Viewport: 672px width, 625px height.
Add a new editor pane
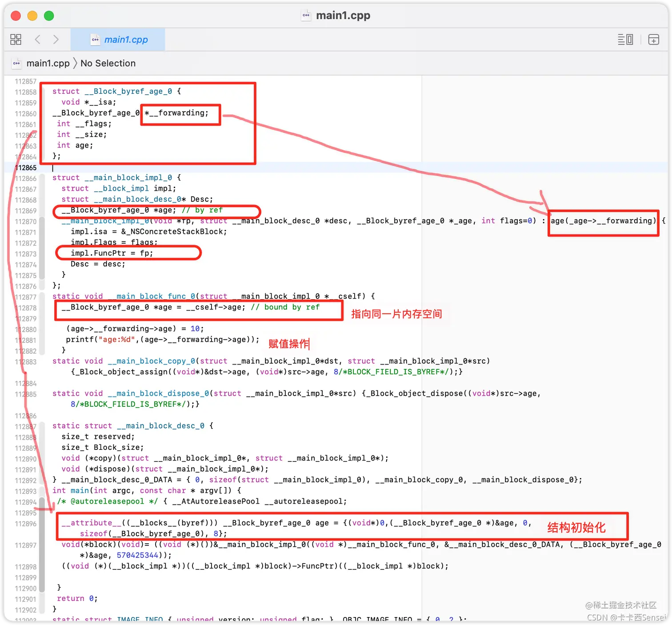(654, 40)
